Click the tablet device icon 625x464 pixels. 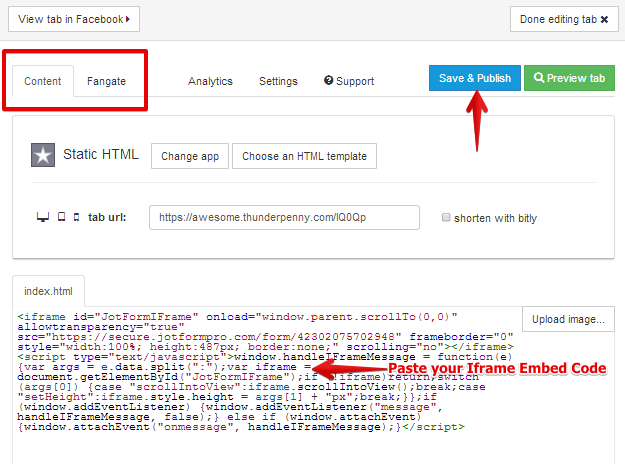tap(60, 217)
